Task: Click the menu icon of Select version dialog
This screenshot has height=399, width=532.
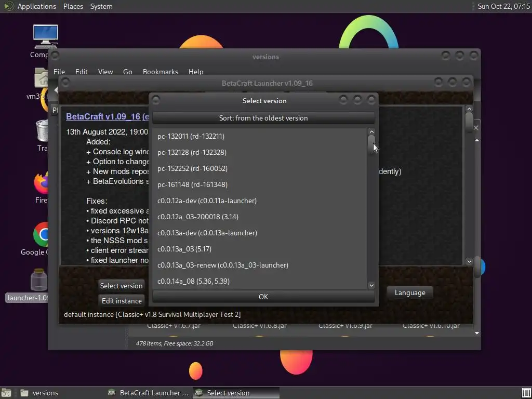Action: point(156,100)
